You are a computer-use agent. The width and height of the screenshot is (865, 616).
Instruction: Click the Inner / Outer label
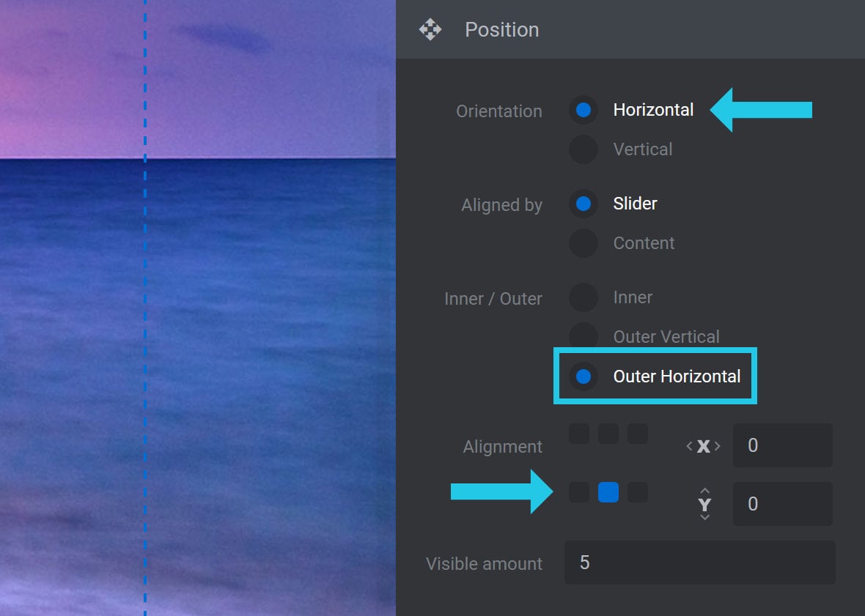pos(493,299)
